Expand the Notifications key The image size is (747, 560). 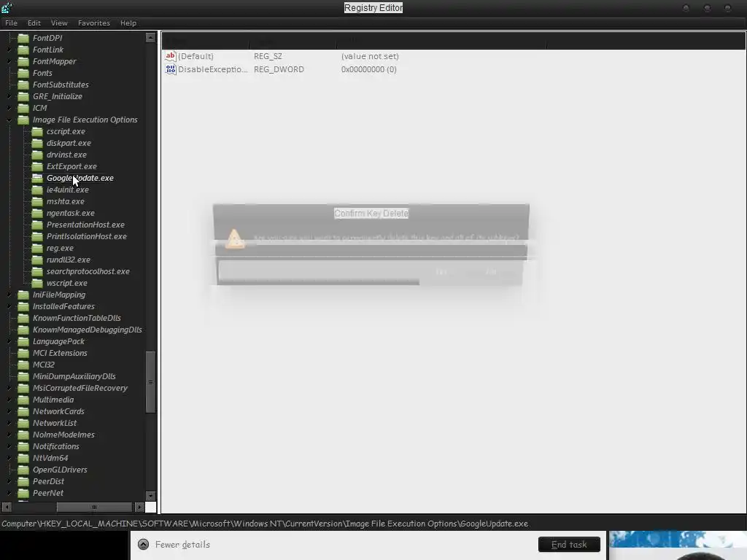(9, 446)
